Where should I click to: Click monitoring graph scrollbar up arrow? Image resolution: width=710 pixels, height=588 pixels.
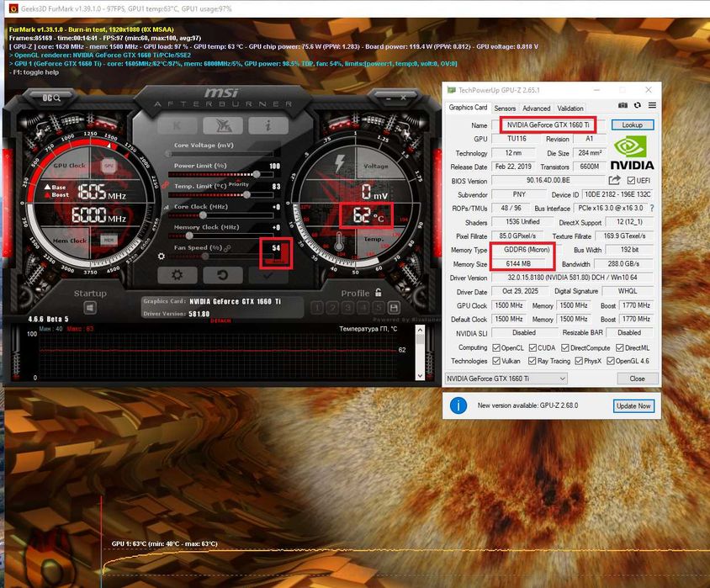420,330
